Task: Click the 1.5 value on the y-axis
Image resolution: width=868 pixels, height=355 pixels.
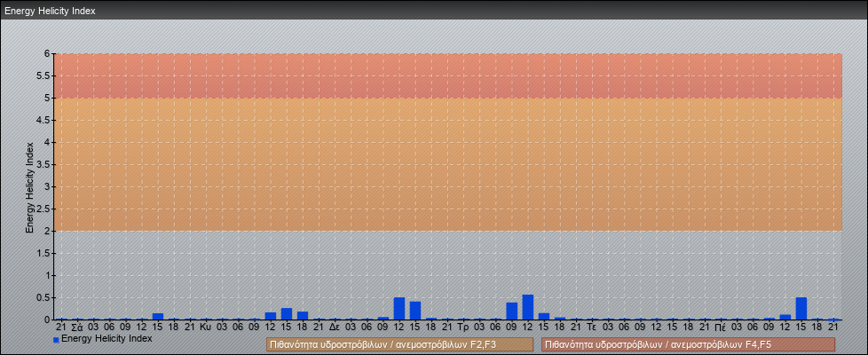Action: (43, 253)
